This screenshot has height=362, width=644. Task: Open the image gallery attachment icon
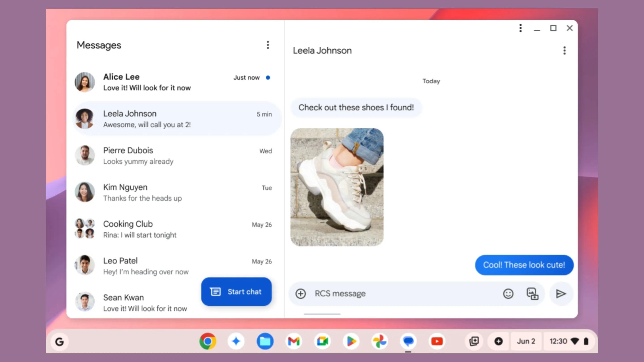(x=532, y=294)
